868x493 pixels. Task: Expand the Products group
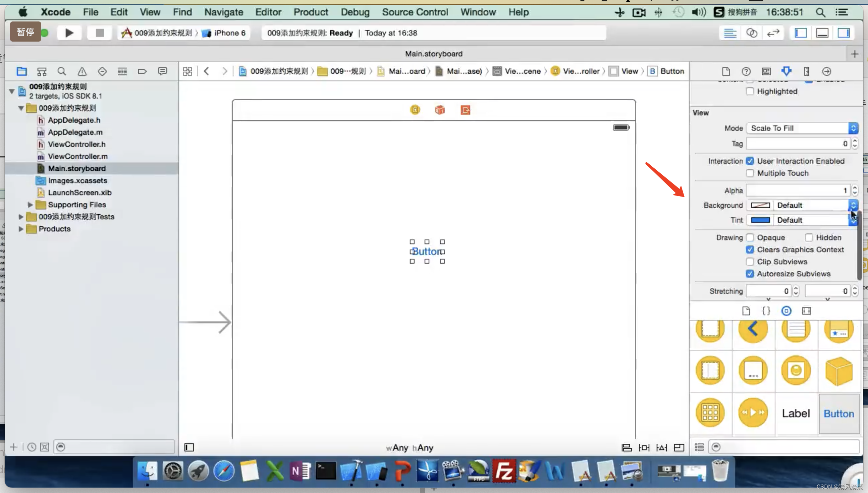coord(21,229)
